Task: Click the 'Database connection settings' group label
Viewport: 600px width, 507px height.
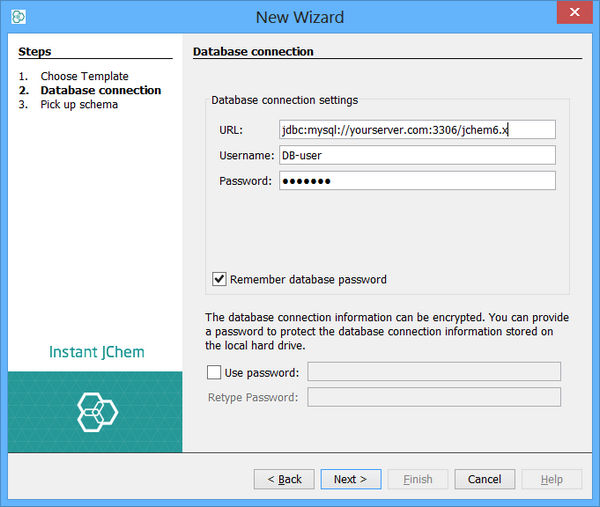Action: point(285,100)
